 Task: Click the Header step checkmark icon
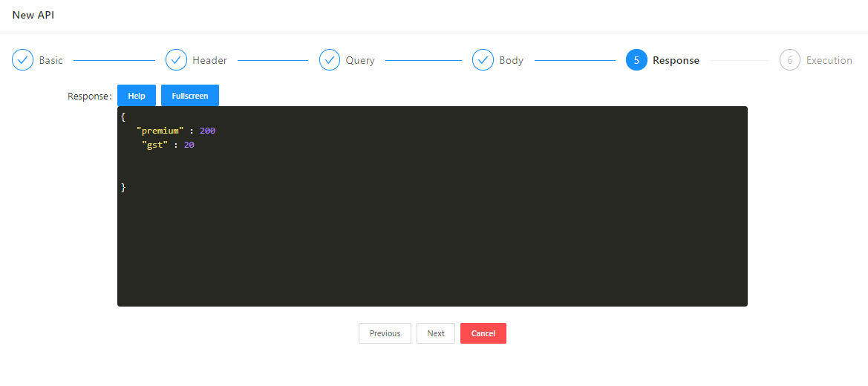176,60
